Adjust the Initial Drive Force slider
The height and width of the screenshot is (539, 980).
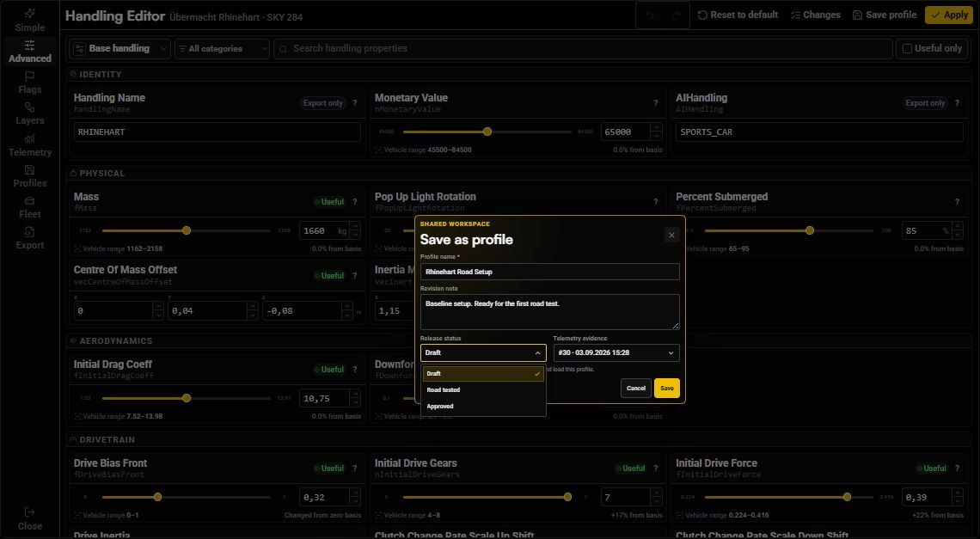coord(789,497)
